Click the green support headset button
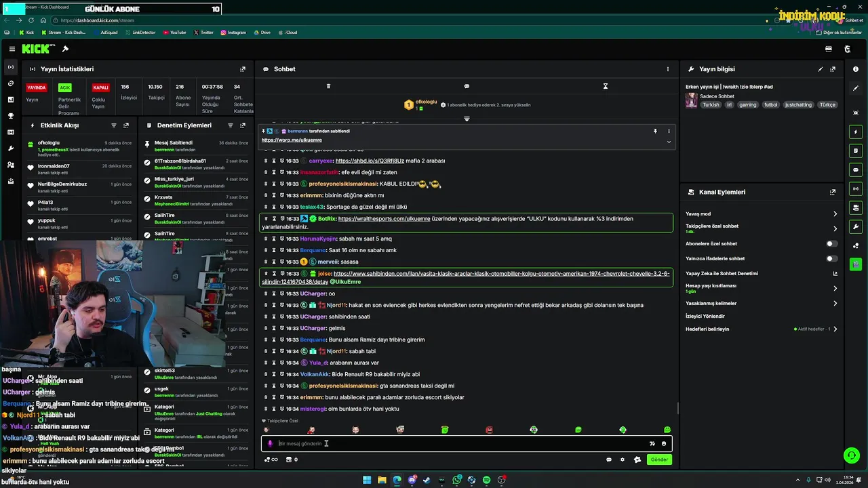This screenshot has width=868, height=488. pos(852,455)
